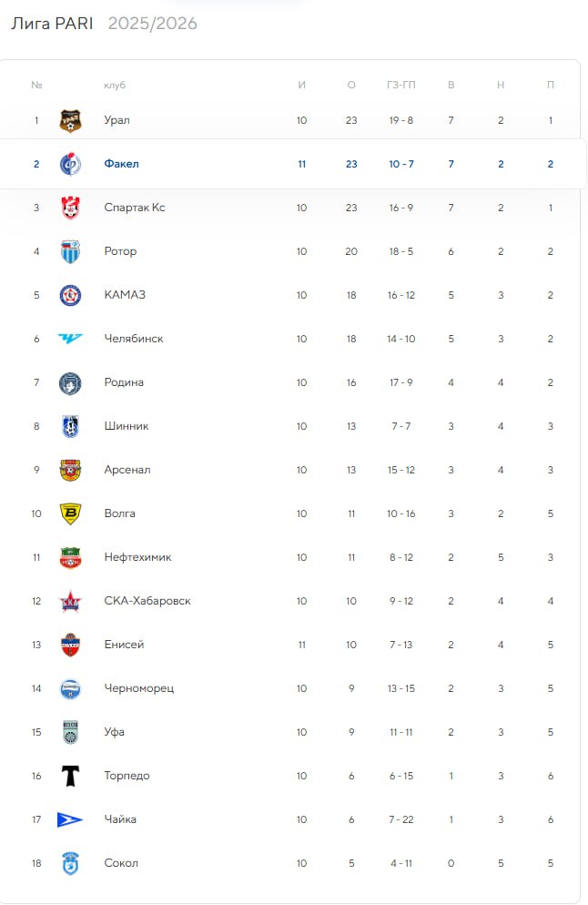Click the КАМАЗ team logo

tap(70, 296)
